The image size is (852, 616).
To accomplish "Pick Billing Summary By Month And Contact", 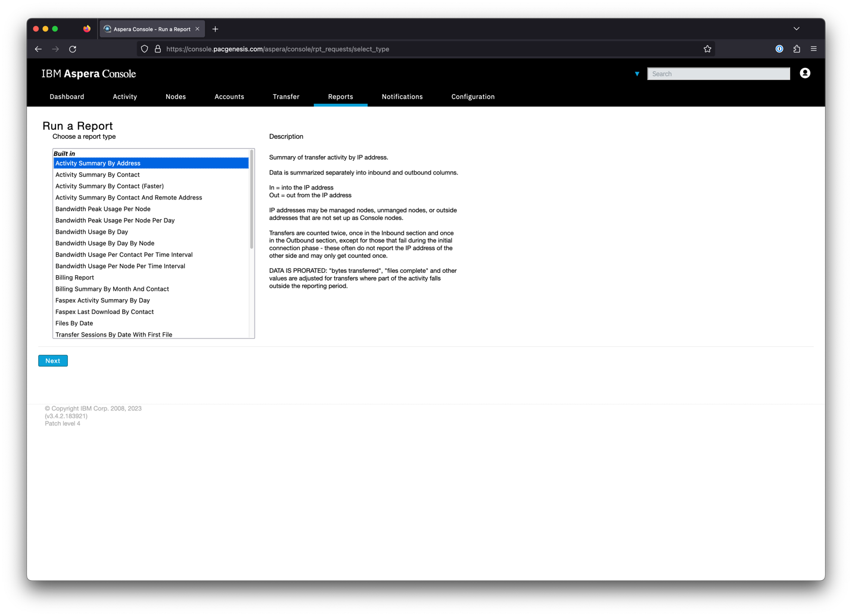I will [151, 289].
